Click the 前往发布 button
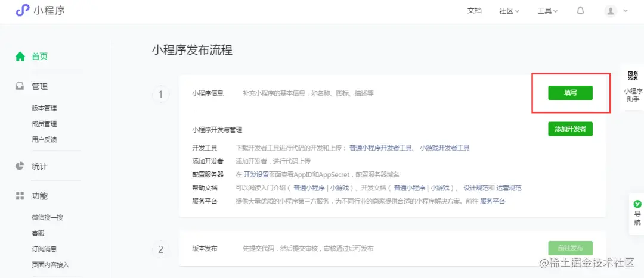The height and width of the screenshot is (278, 644). 570,248
